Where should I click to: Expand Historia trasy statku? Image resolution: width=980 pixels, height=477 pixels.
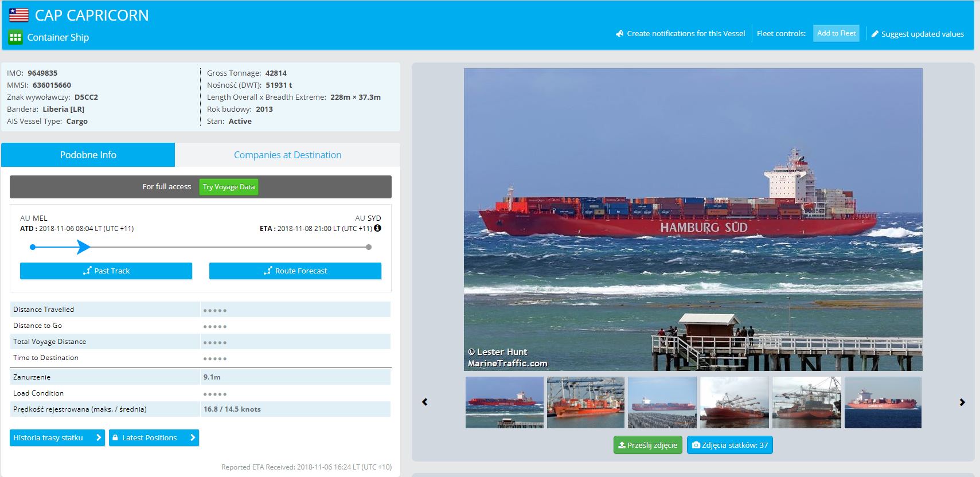57,437
